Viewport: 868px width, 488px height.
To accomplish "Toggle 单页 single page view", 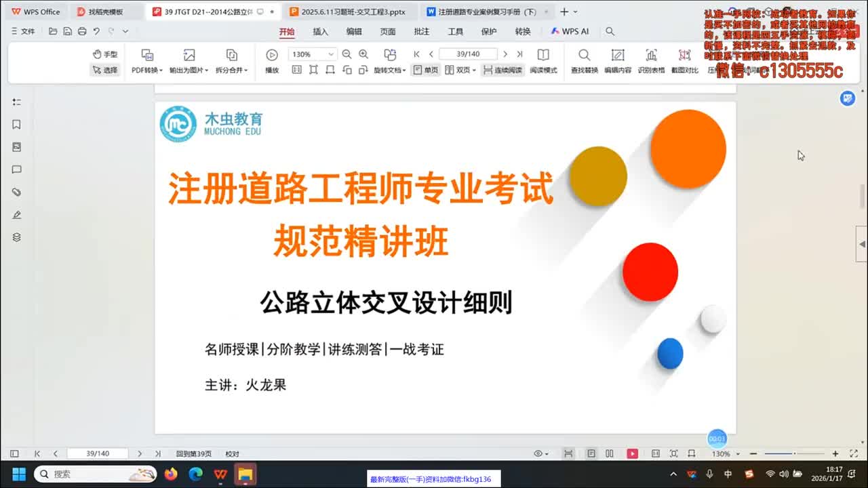I will pos(425,70).
